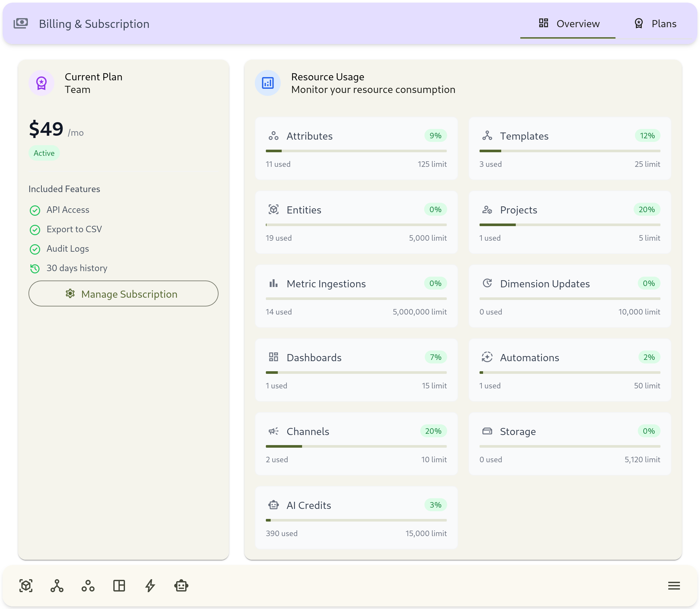Viewport: 700px width, 609px height.
Task: Click the Manage Subscription button
Action: (x=123, y=293)
